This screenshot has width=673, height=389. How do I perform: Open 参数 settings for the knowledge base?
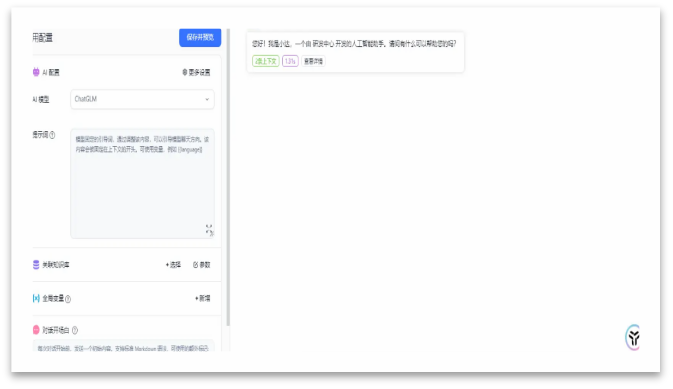(202, 264)
